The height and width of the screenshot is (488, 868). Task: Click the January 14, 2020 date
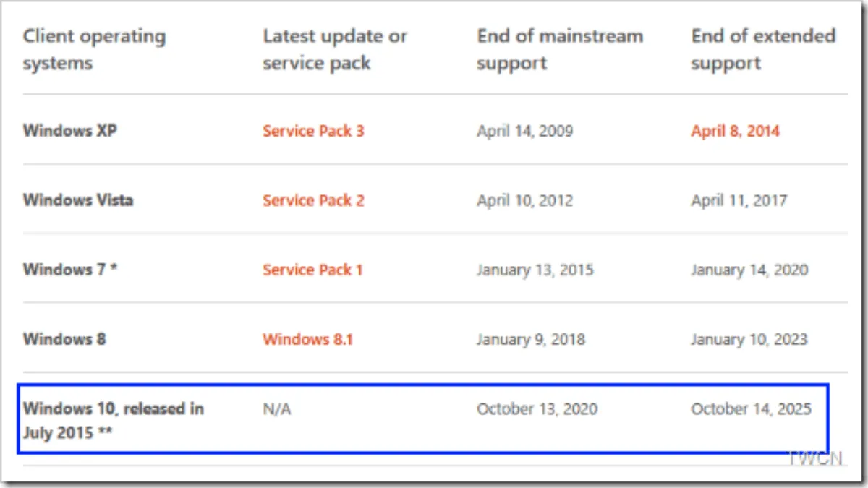(x=749, y=270)
